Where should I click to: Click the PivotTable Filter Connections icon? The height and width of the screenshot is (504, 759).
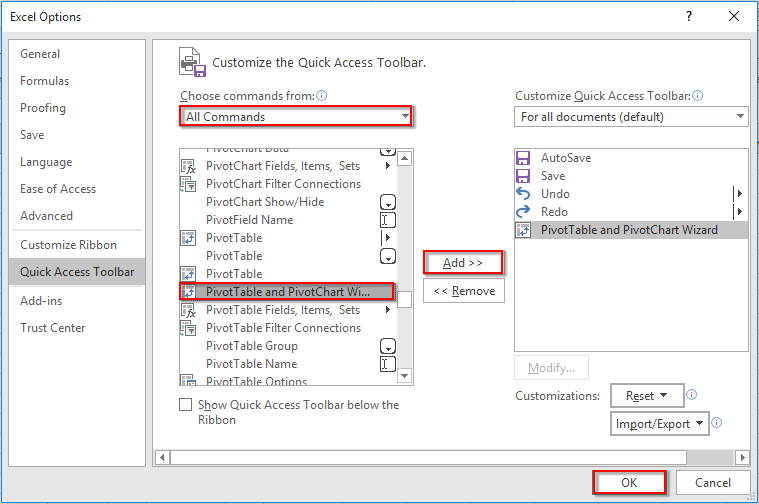[187, 328]
